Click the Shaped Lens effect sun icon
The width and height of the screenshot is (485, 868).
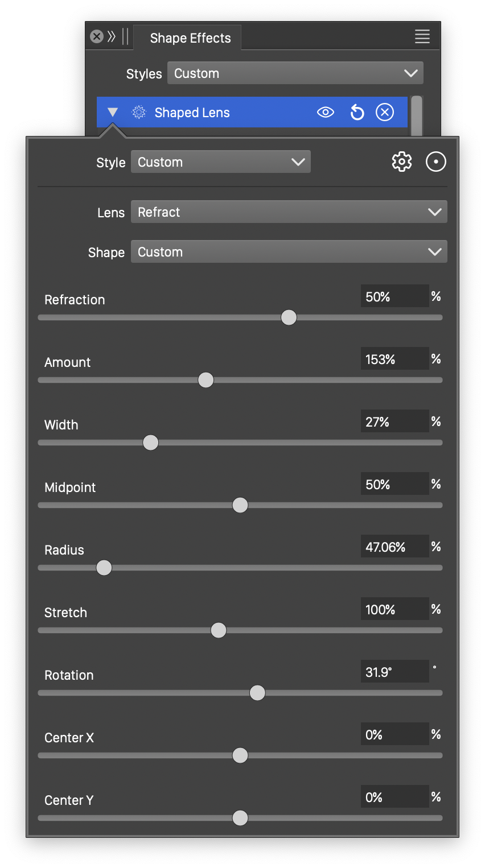[x=139, y=113]
